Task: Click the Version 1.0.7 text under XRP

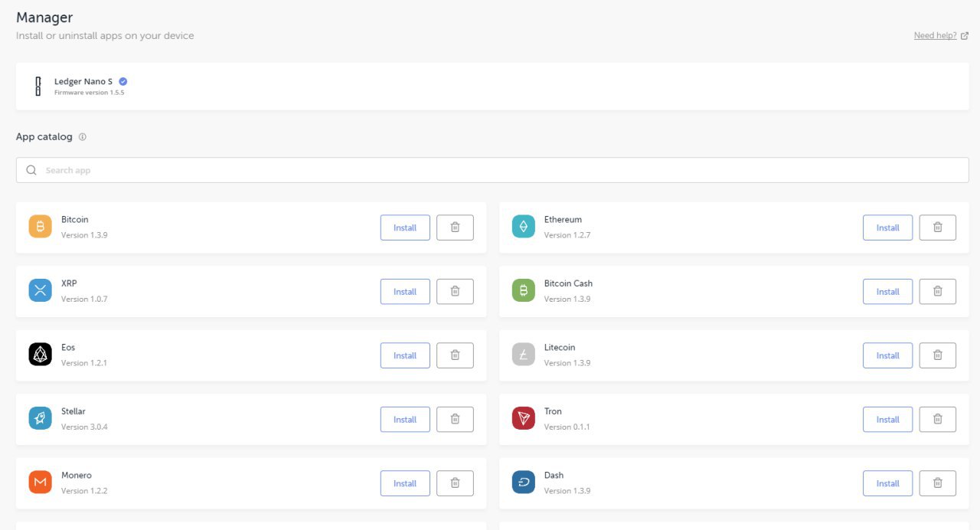Action: pyautogui.click(x=84, y=299)
